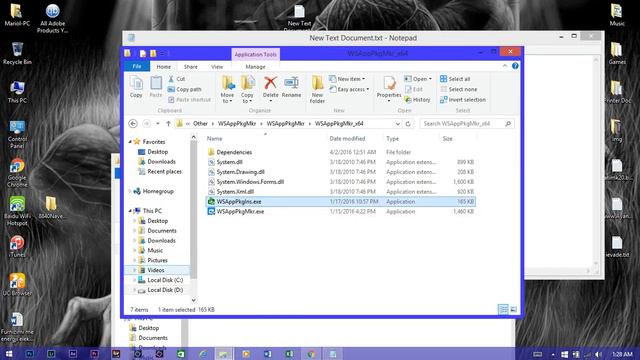This screenshot has width=640, height=360.
Task: Click the Search WSAppPkgMkr_x64 box
Action: [467, 124]
